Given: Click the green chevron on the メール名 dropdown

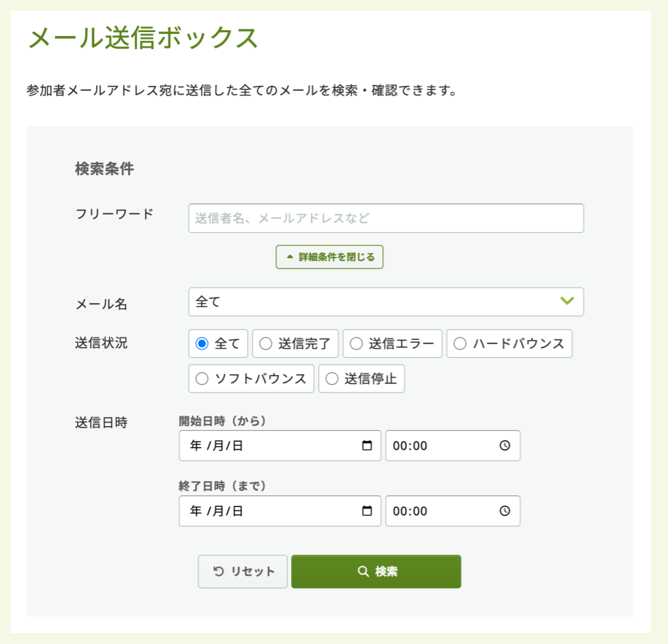Looking at the screenshot, I should pyautogui.click(x=568, y=302).
